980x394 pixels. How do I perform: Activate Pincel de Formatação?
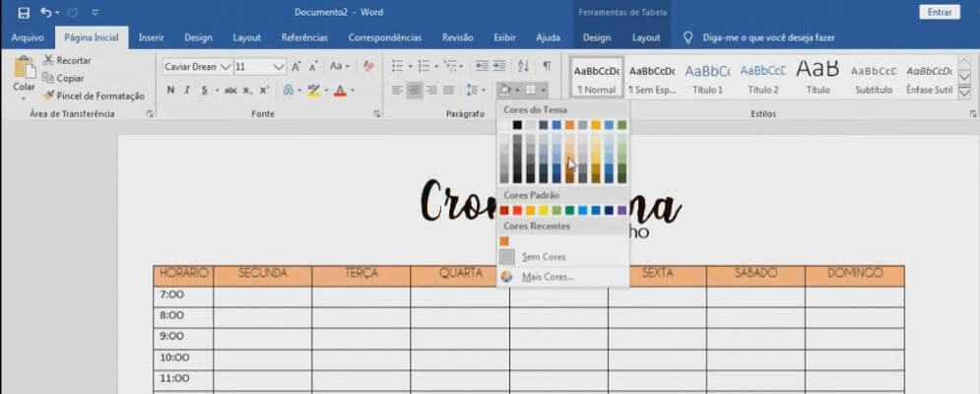tap(94, 96)
